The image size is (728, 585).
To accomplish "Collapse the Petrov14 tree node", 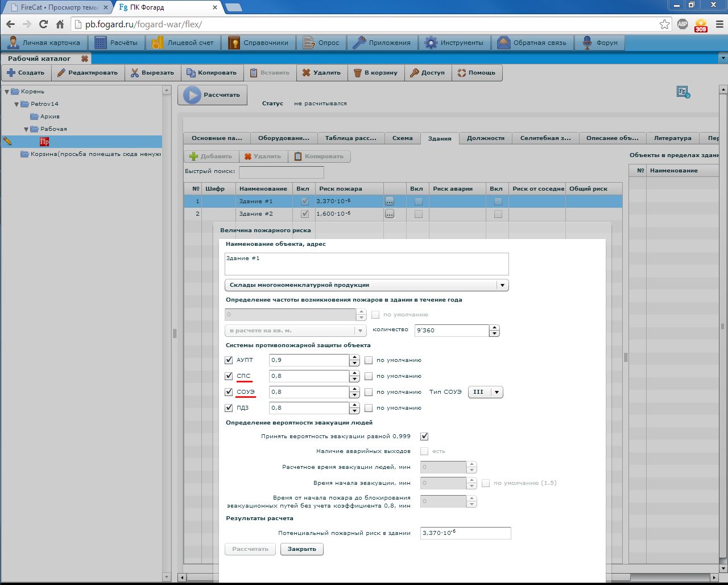I will pyautogui.click(x=17, y=104).
